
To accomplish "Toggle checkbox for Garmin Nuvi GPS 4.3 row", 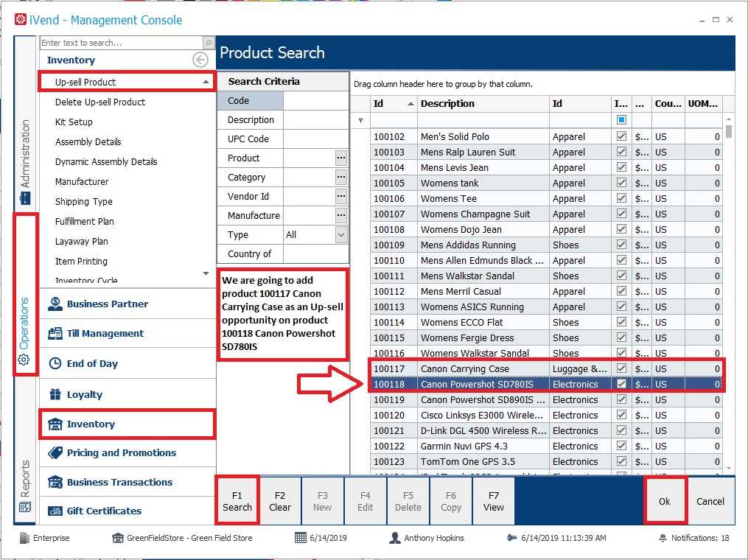I will click(x=621, y=446).
